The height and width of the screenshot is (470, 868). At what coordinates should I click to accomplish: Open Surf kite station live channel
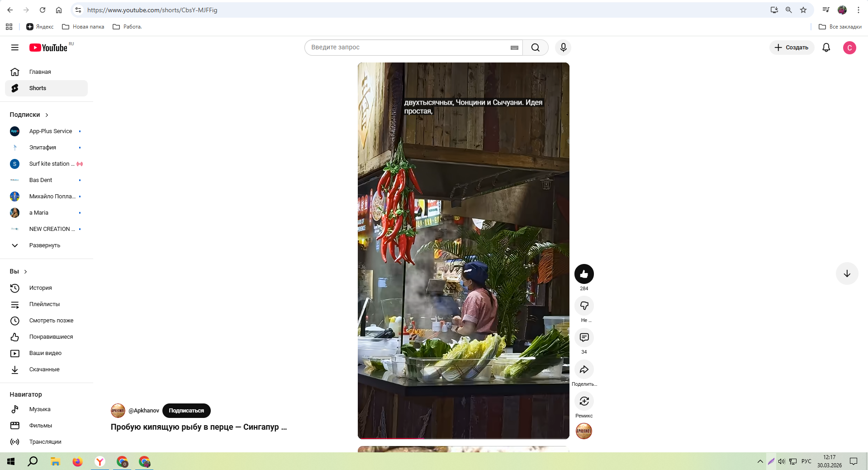pos(46,164)
